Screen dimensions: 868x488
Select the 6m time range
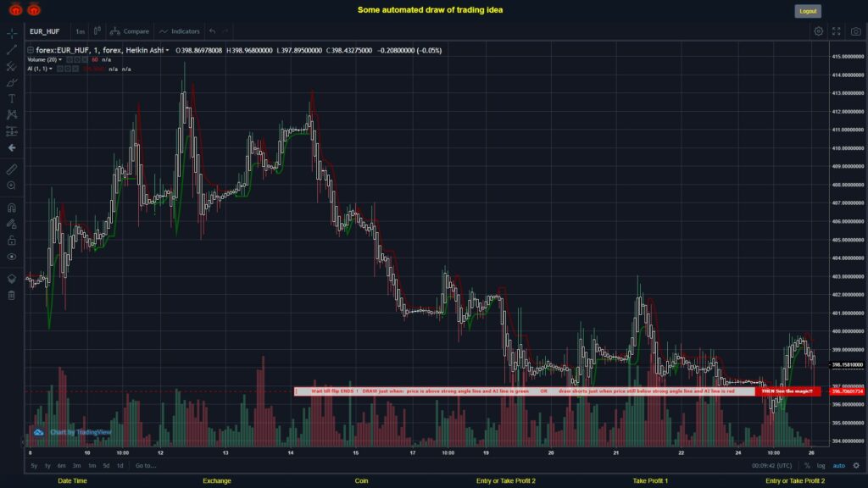tap(61, 466)
